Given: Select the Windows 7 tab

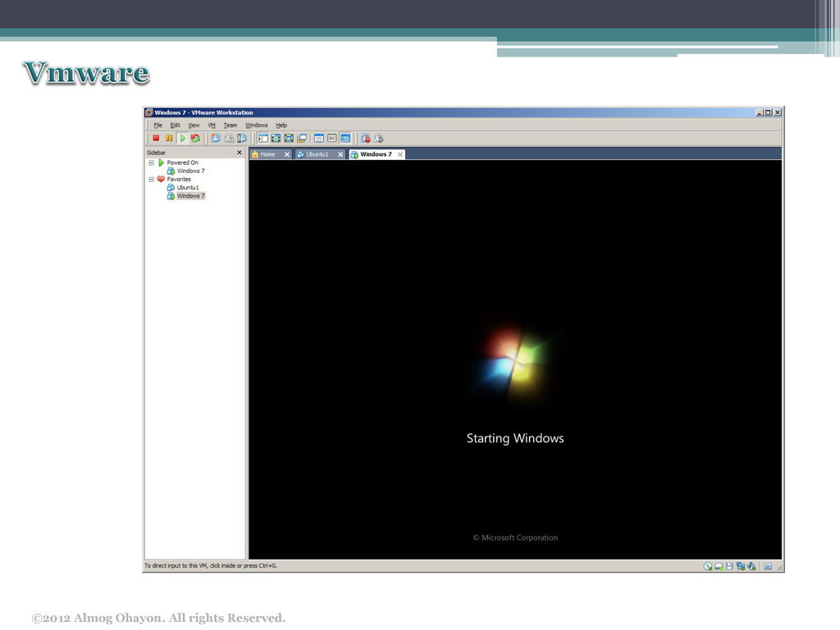Looking at the screenshot, I should 376,154.
